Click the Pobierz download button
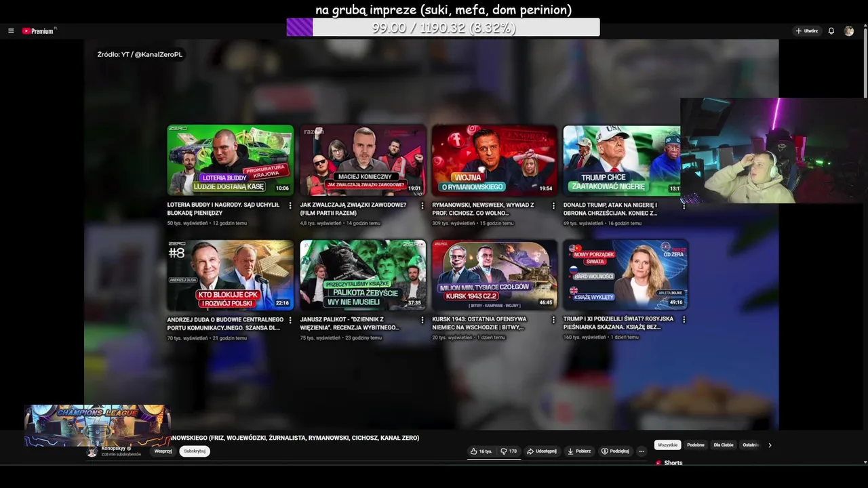This screenshot has width=868, height=488. 579,451
